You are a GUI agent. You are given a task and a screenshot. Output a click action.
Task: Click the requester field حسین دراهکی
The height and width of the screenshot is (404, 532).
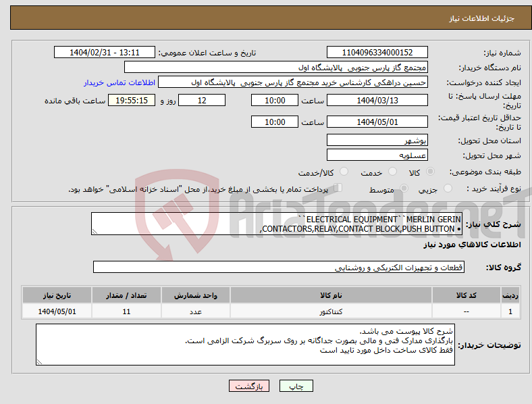(x=293, y=82)
